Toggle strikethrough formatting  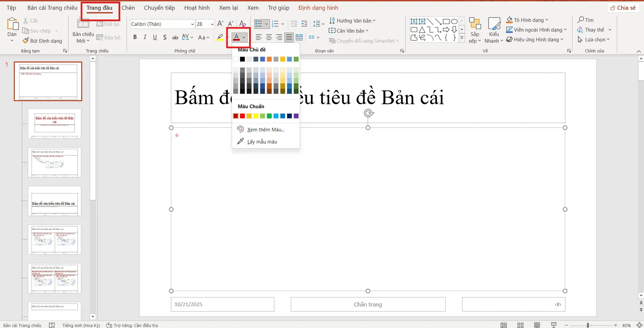click(x=175, y=37)
